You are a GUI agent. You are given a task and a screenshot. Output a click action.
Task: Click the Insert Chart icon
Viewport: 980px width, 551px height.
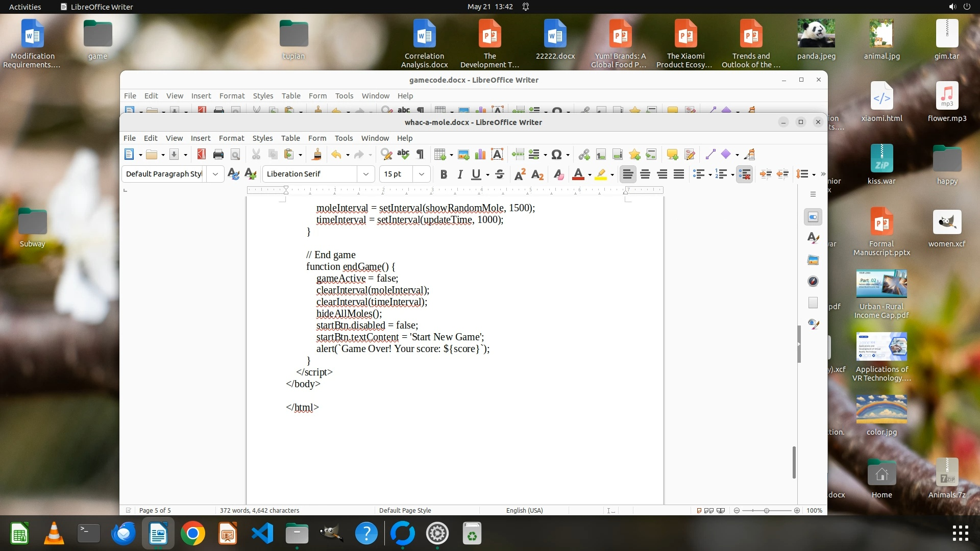pyautogui.click(x=480, y=155)
